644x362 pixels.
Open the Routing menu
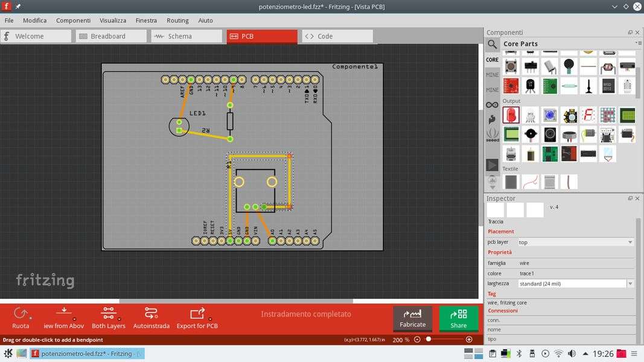177,21
